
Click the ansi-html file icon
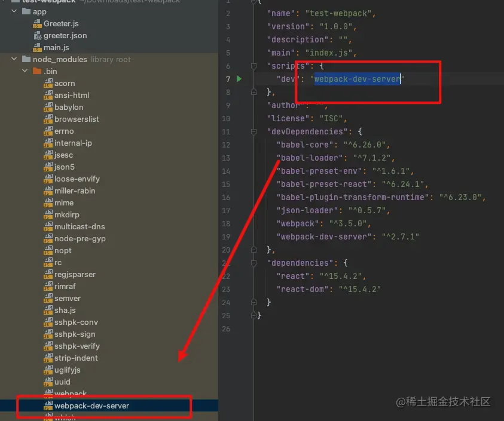pos(48,96)
